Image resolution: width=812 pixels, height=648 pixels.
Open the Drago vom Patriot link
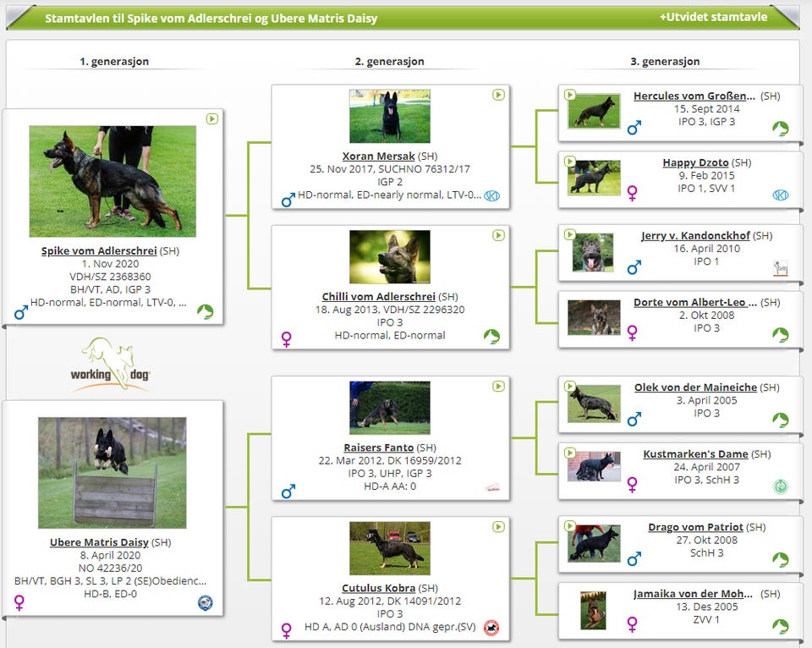[695, 527]
